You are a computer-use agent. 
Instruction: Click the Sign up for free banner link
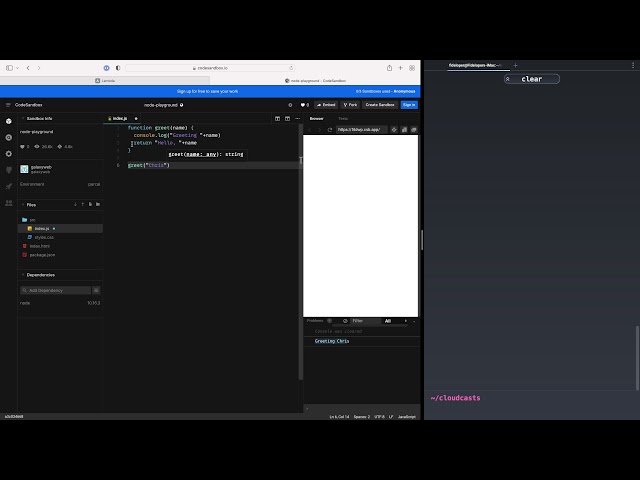207,91
